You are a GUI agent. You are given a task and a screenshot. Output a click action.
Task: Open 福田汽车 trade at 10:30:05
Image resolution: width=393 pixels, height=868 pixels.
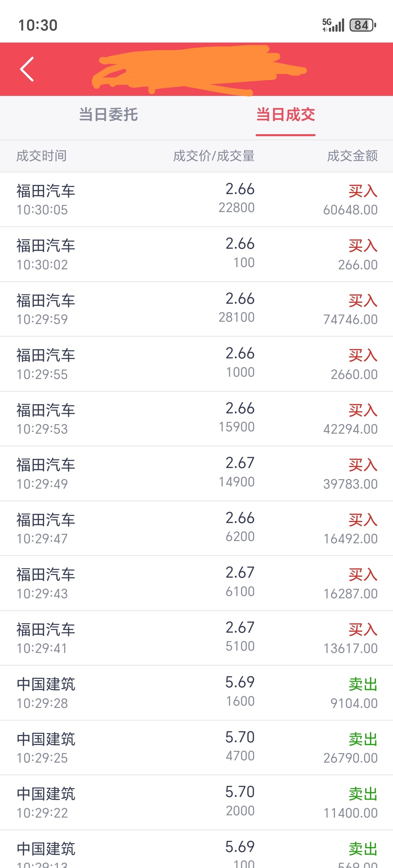coord(196,199)
